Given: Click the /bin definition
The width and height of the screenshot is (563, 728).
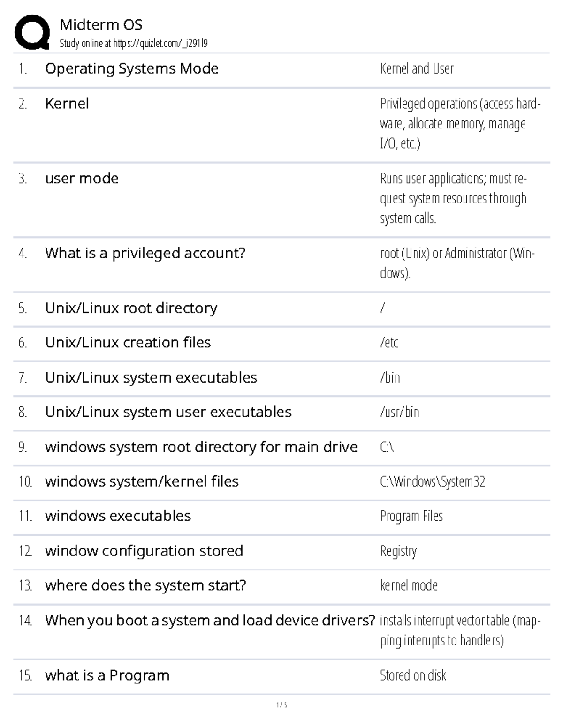Looking at the screenshot, I should (x=390, y=377).
